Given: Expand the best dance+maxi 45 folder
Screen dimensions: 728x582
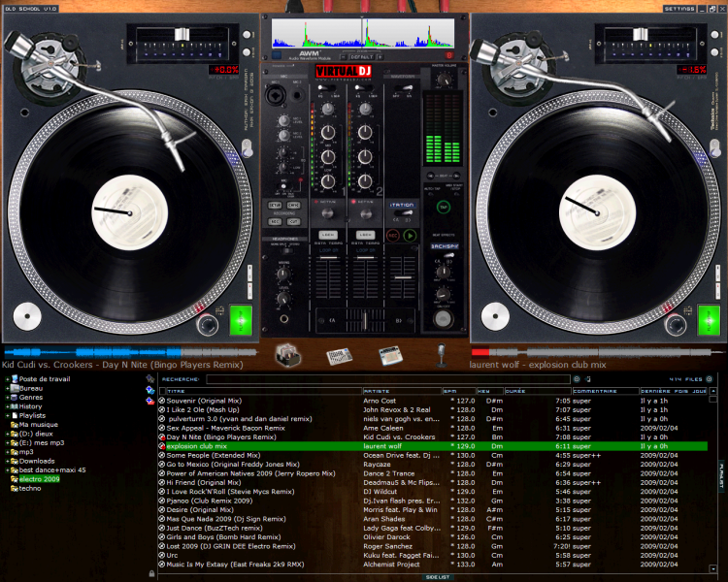Looking at the screenshot, I should tap(8, 470).
